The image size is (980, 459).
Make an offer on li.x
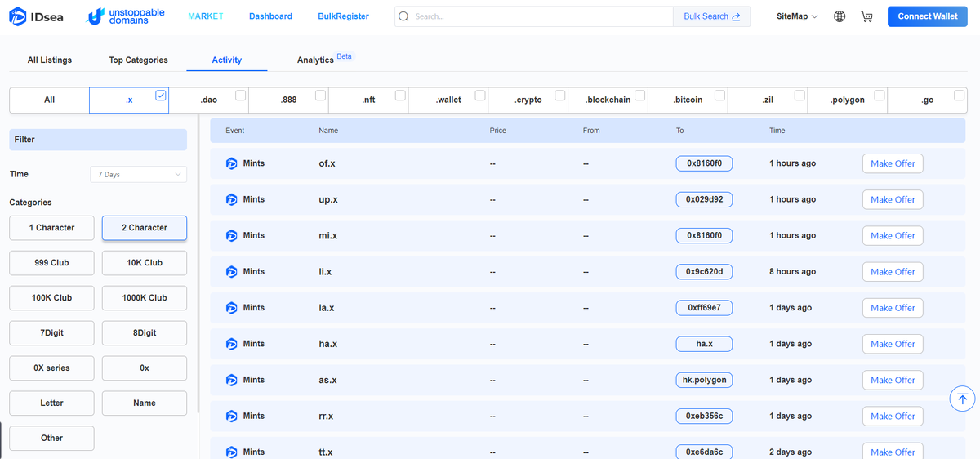pyautogui.click(x=893, y=271)
